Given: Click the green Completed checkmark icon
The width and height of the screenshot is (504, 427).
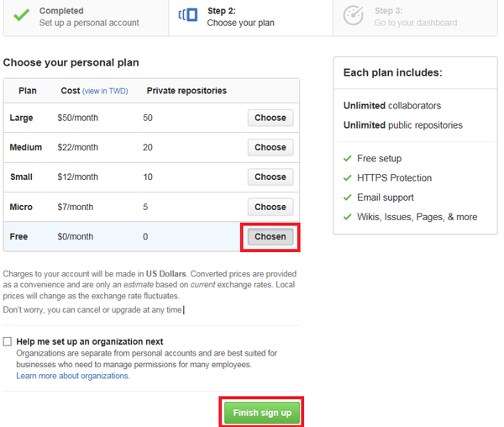Looking at the screenshot, I should [x=22, y=15].
